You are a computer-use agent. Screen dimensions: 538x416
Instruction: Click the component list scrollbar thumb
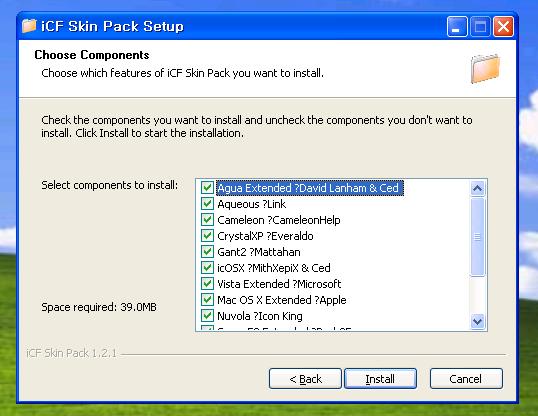(x=478, y=237)
